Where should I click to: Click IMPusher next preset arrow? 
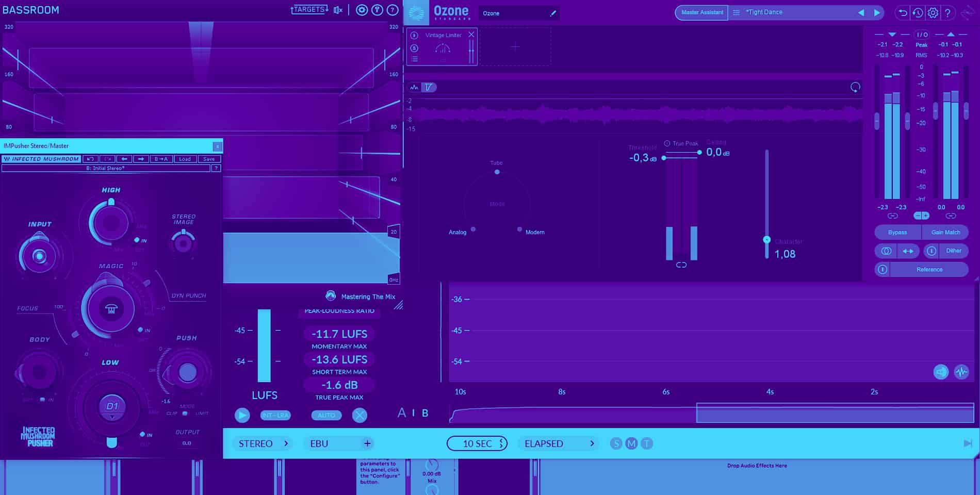[141, 159]
